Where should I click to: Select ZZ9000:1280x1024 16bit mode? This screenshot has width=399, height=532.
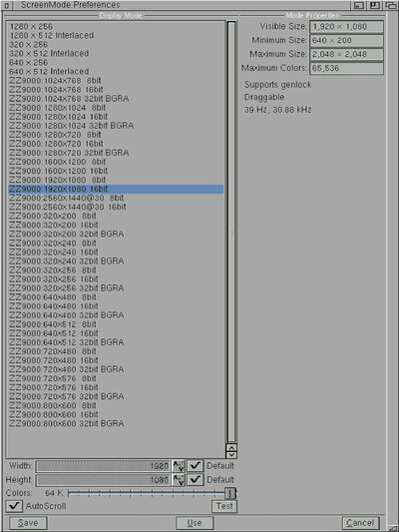click(x=116, y=117)
